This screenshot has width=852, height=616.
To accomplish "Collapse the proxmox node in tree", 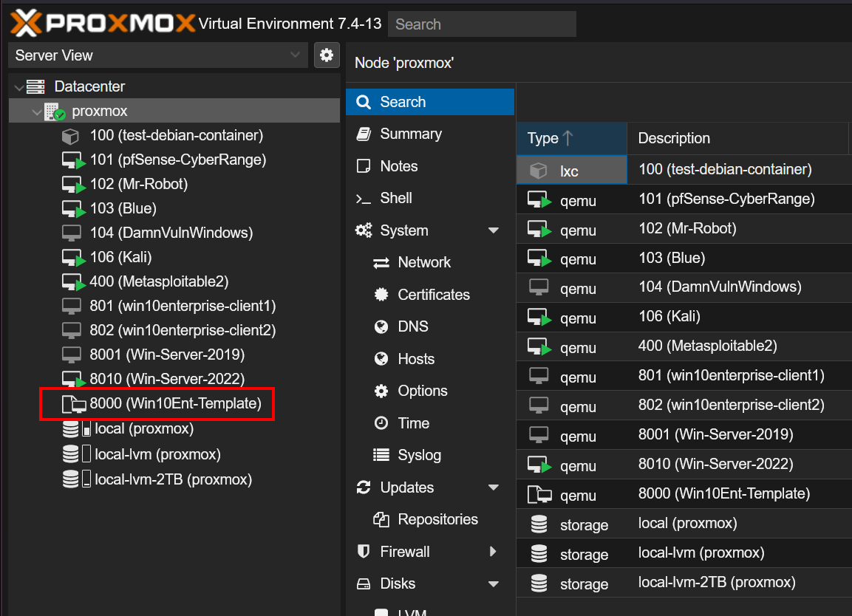I will coord(36,112).
